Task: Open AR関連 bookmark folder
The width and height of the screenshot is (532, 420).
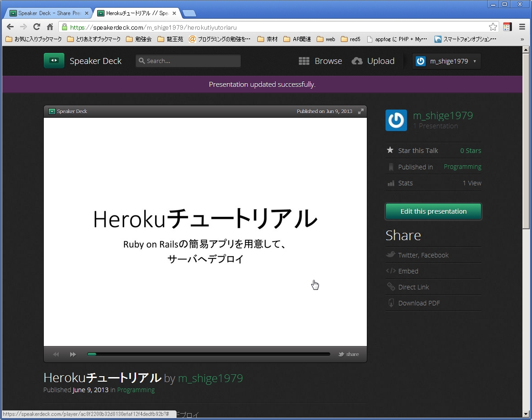Action: coord(297,39)
